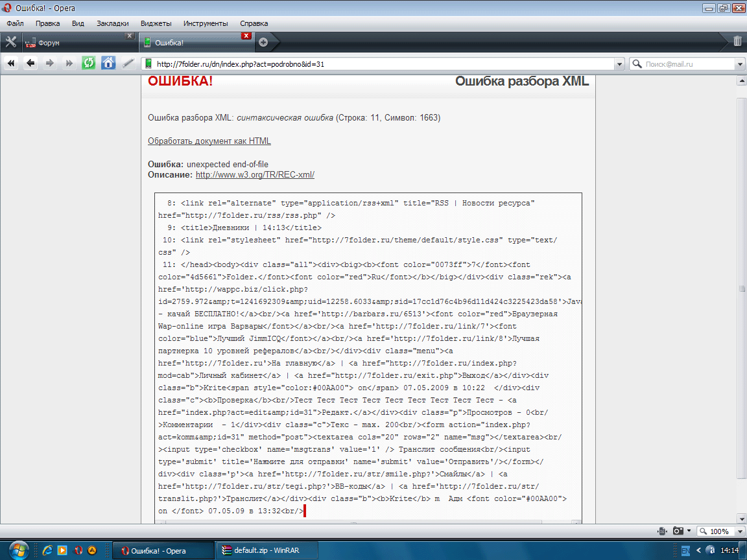
Task: Go to the home page icon
Action: (x=108, y=64)
